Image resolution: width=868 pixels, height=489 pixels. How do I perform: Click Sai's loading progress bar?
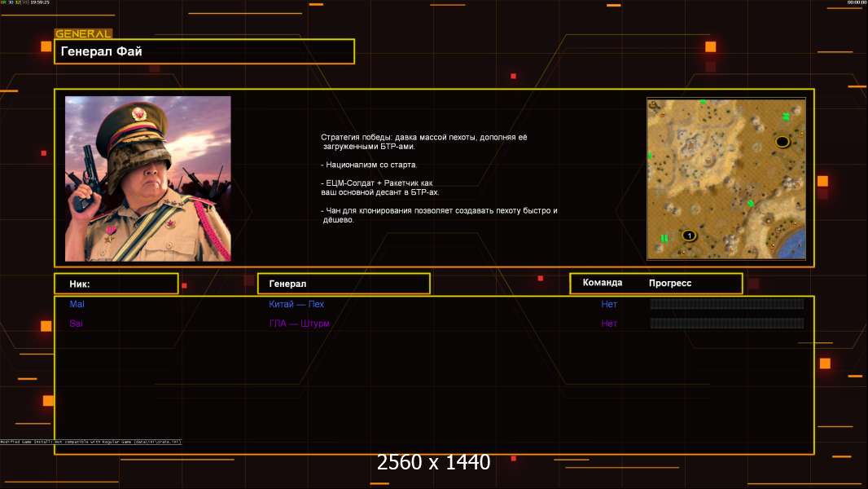pos(726,324)
